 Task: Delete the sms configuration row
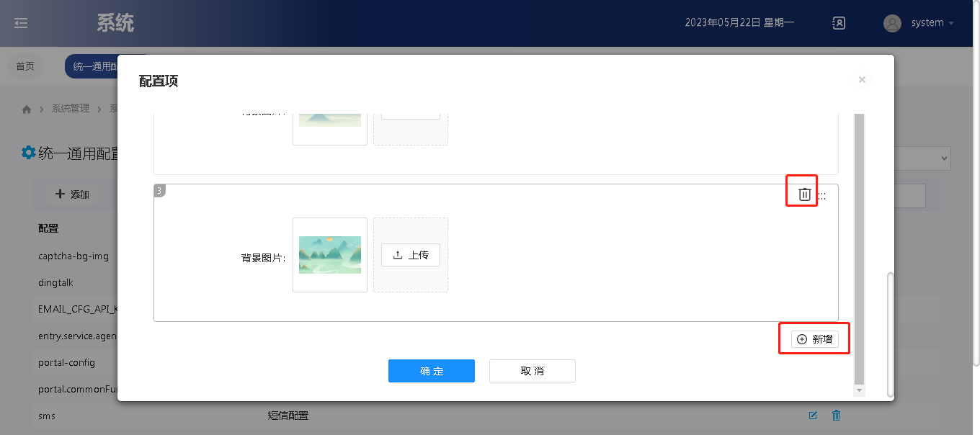click(837, 416)
